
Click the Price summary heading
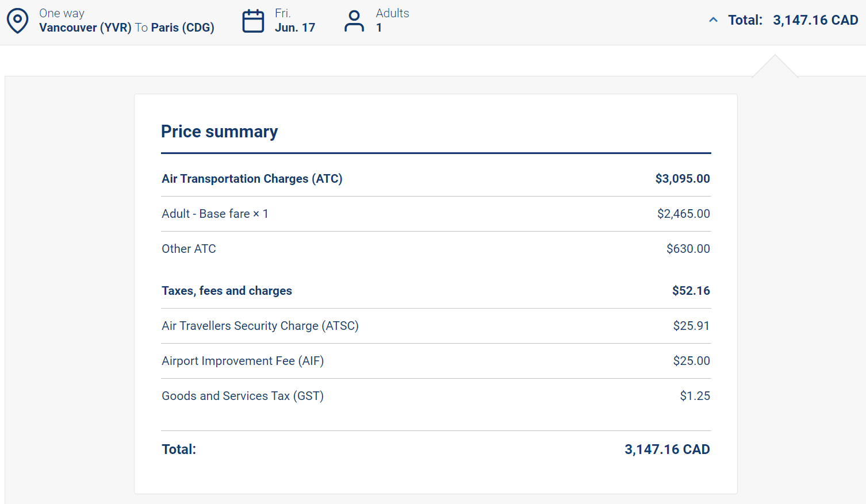tap(219, 132)
